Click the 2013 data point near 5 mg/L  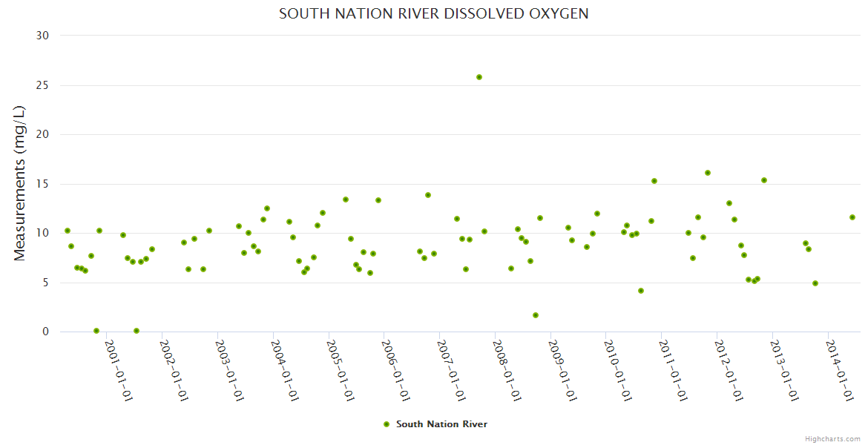(815, 283)
